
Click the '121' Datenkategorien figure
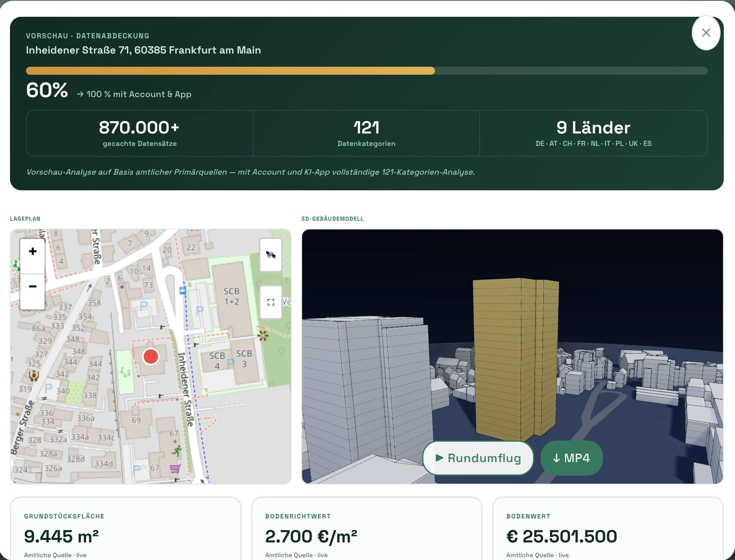click(x=366, y=128)
